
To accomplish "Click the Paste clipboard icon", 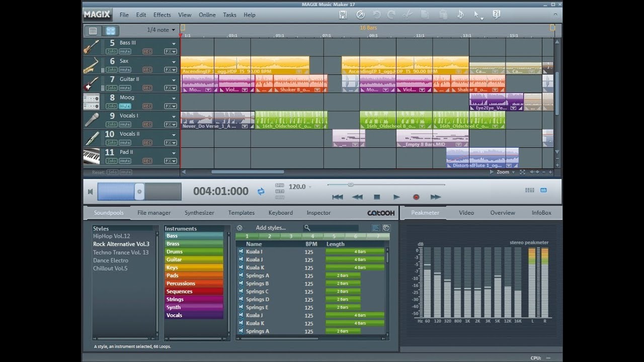I will point(443,15).
